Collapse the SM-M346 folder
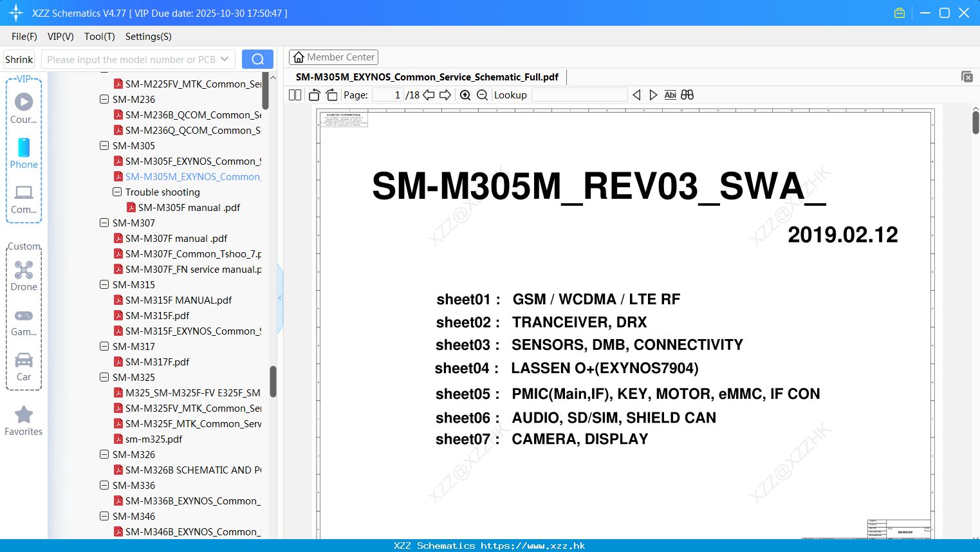 coord(104,516)
